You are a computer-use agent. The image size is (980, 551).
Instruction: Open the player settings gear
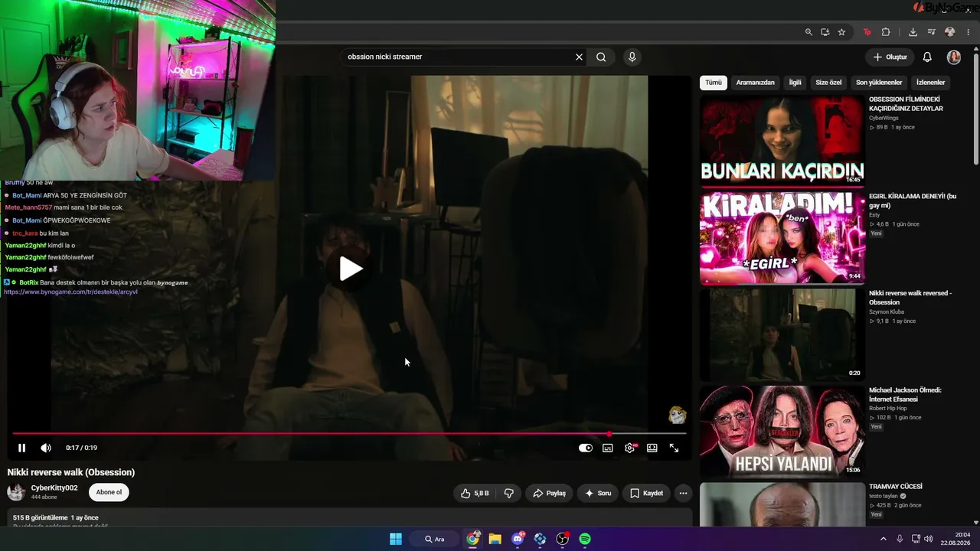click(630, 448)
